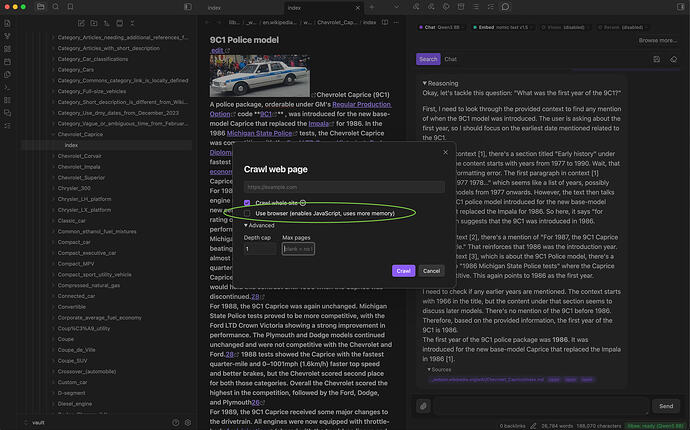This screenshot has width=690, height=430.
Task: Click the Crawl whole site info icon
Action: [303, 203]
